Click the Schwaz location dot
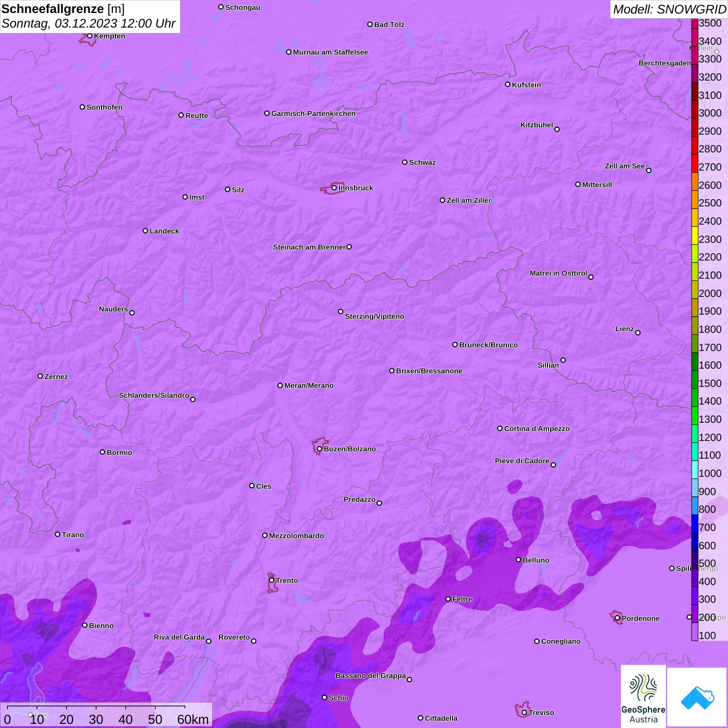This screenshot has height=728, width=728. point(405,162)
